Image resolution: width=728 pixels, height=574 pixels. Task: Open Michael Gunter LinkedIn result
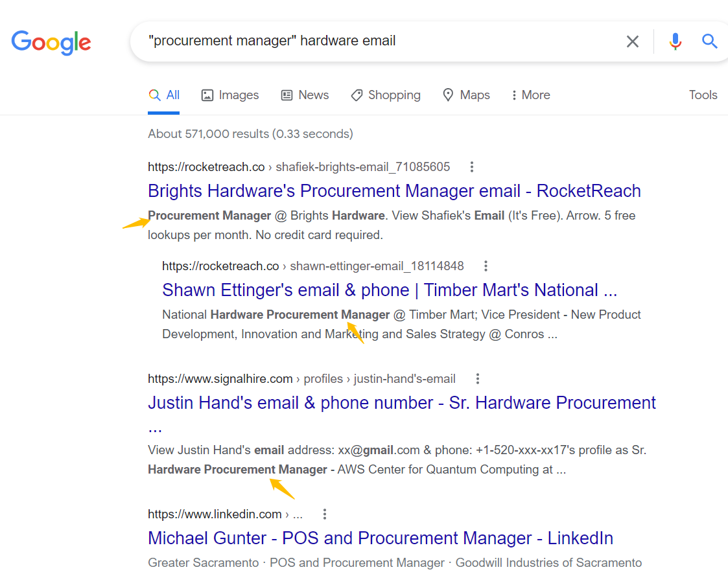click(x=381, y=538)
